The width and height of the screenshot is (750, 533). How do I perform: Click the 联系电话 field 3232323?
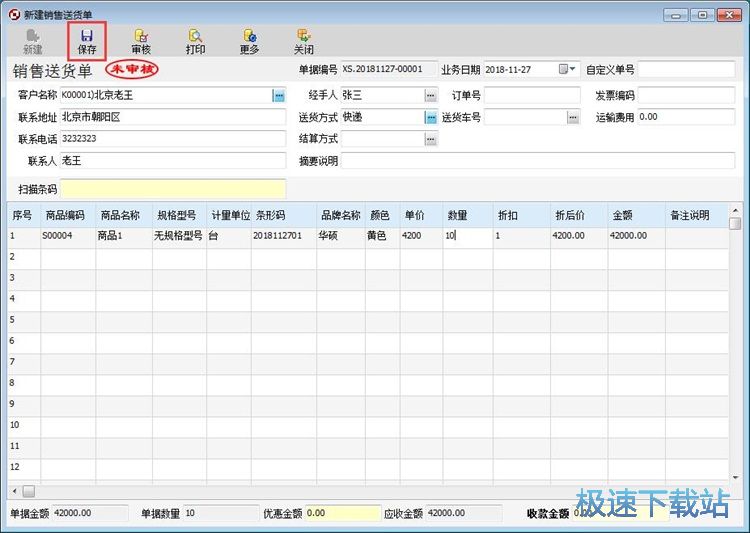coord(173,139)
